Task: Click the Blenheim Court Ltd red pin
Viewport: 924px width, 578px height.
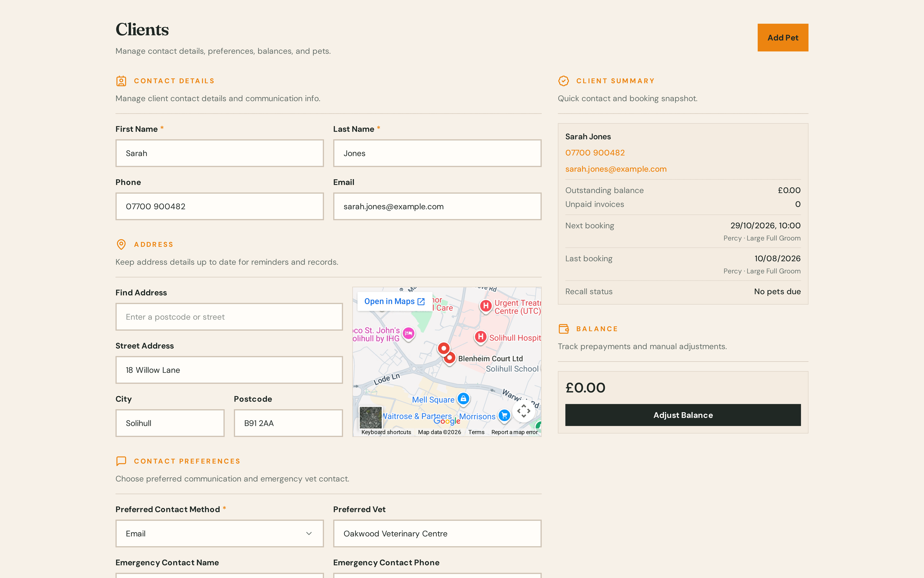Action: coord(450,358)
